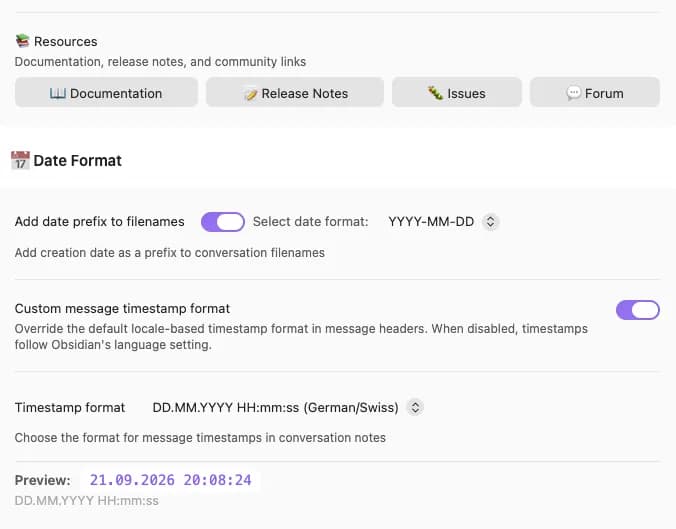Turn off Custom message timestamp format toggle
The width and height of the screenshot is (676, 529).
(638, 310)
